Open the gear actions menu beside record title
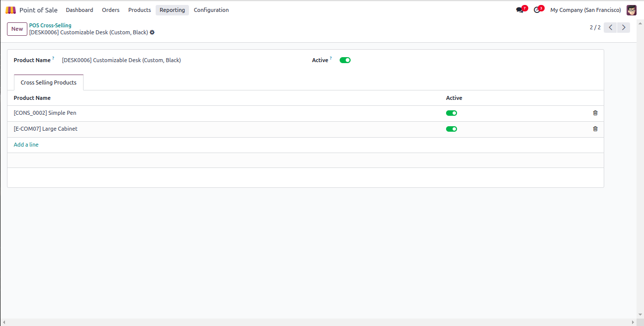Image resolution: width=644 pixels, height=326 pixels. click(x=152, y=32)
